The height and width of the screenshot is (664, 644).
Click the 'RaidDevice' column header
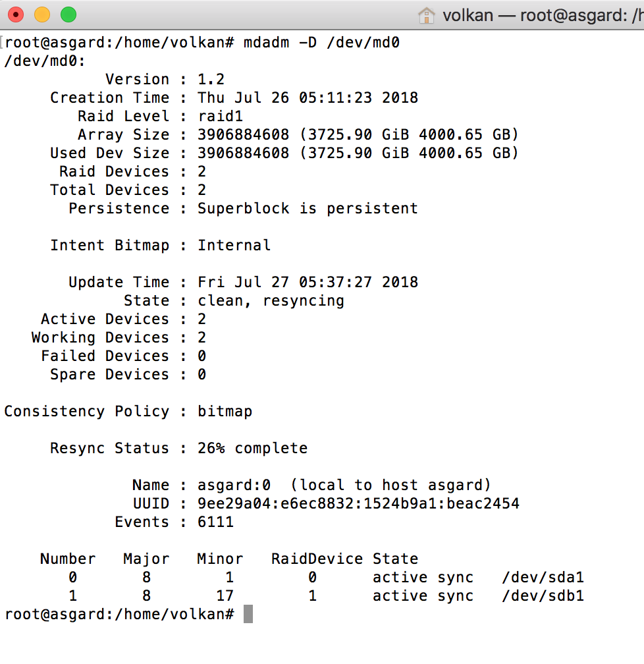317,559
